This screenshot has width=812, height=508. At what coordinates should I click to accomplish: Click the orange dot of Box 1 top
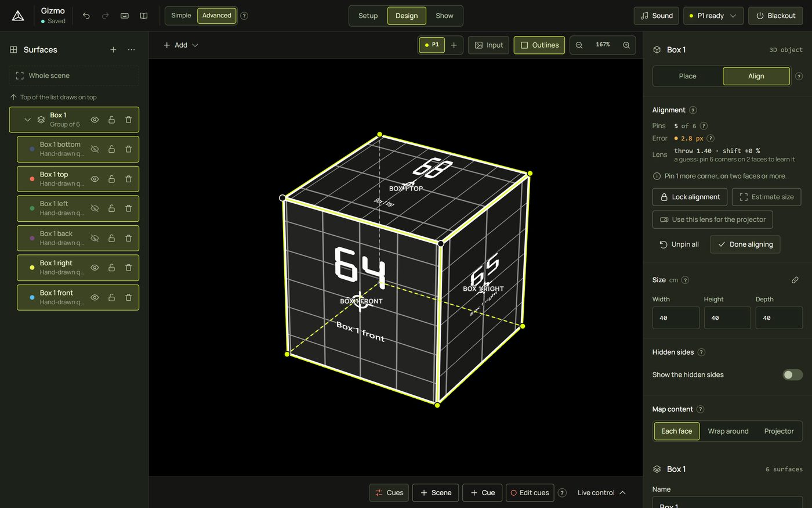pyautogui.click(x=32, y=179)
